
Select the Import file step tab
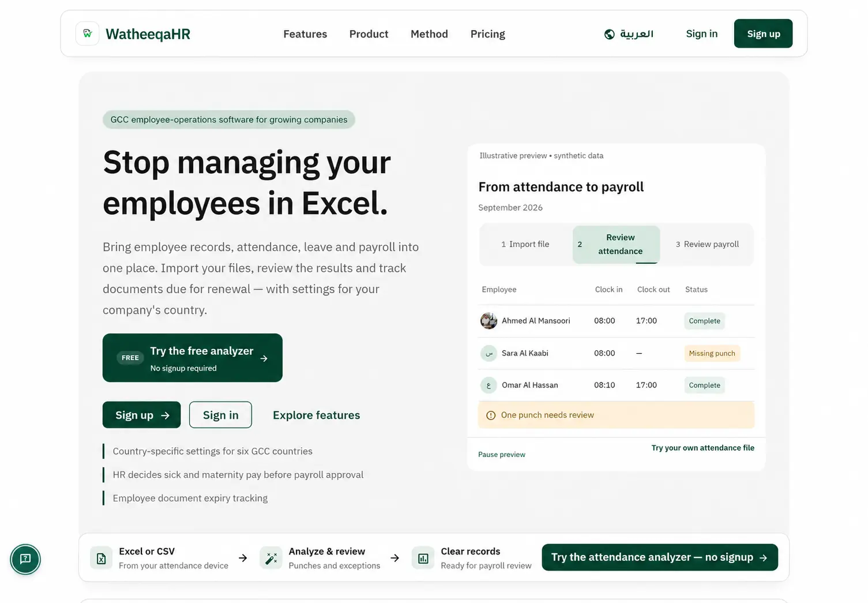click(525, 244)
